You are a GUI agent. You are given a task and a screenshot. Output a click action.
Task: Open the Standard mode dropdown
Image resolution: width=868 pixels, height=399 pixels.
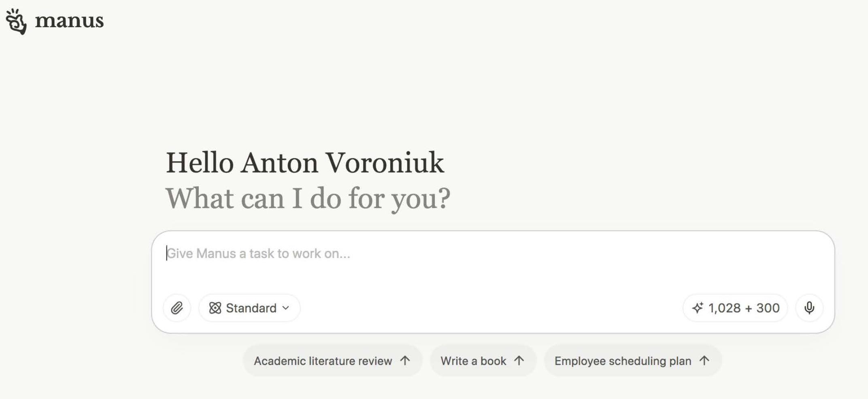click(250, 308)
